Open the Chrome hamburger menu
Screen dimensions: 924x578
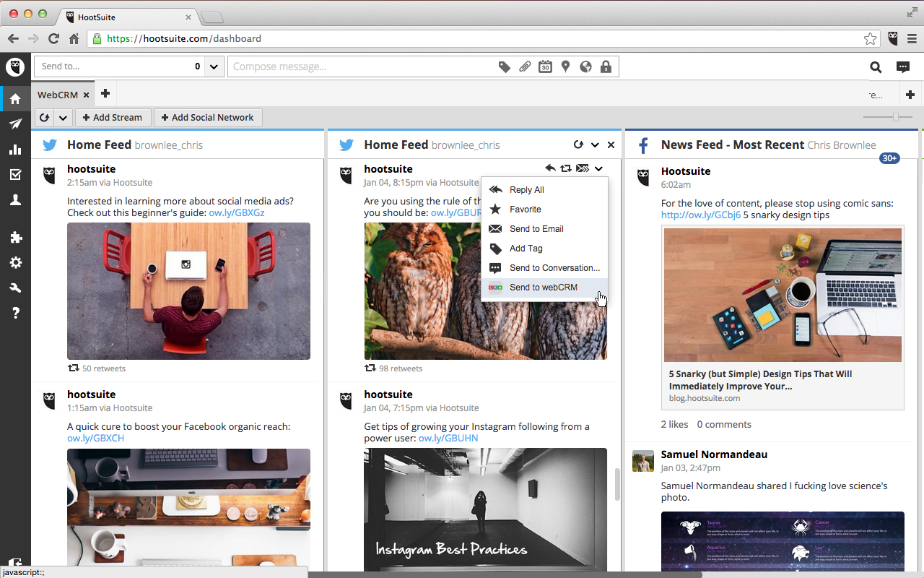click(x=912, y=38)
